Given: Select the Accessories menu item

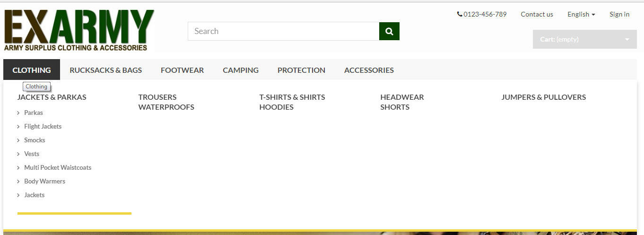Looking at the screenshot, I should (369, 70).
